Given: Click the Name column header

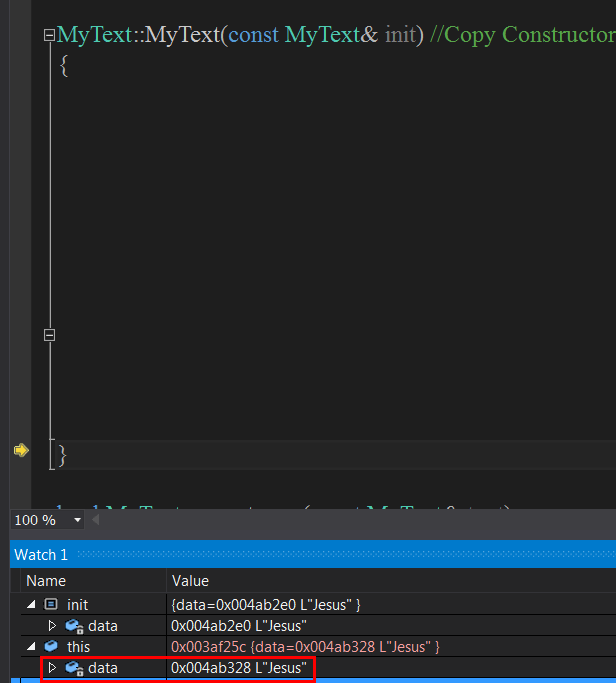Looking at the screenshot, I should pos(46,581).
